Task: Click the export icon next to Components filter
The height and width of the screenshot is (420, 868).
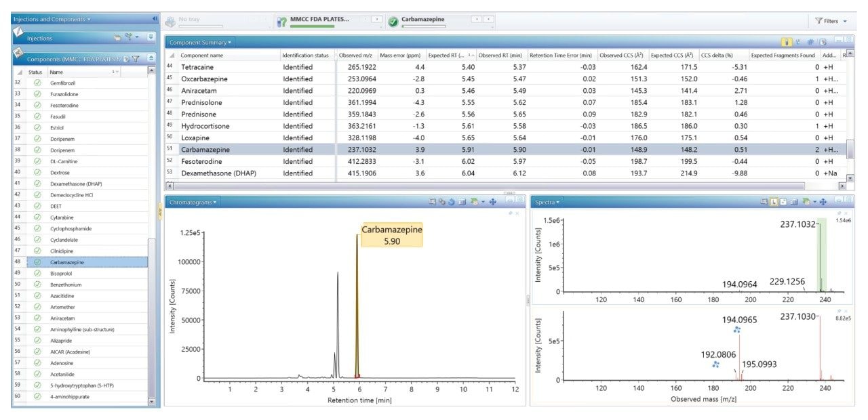Action: pos(126,59)
